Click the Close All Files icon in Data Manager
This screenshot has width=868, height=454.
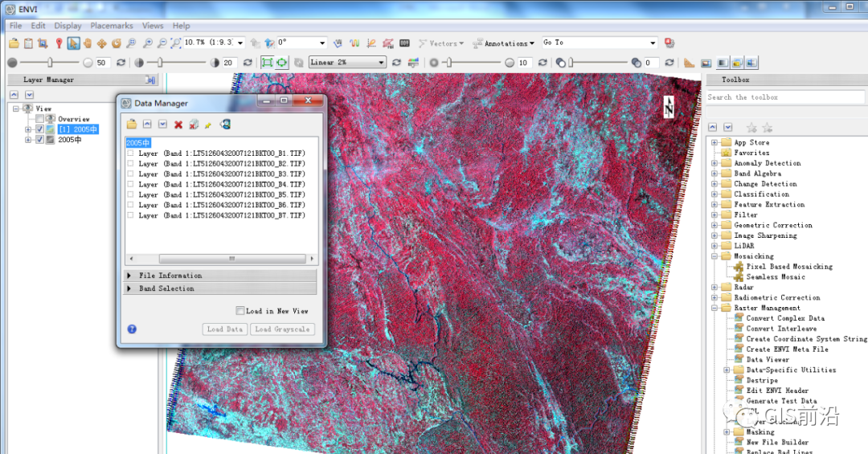point(193,125)
